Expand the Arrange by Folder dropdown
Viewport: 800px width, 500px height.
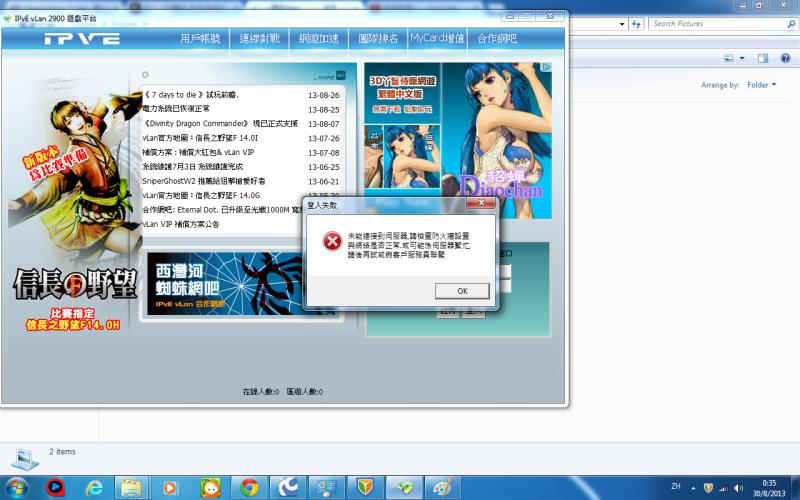[764, 86]
